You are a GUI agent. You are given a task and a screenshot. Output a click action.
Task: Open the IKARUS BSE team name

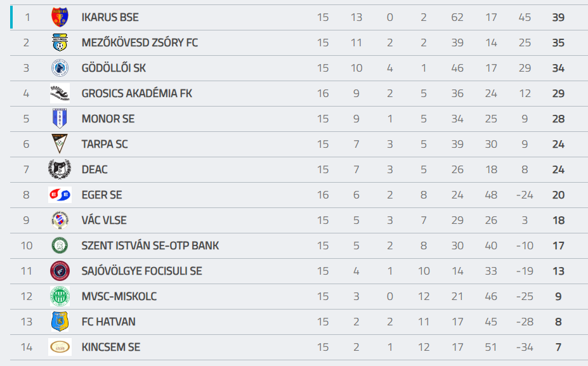[x=110, y=17]
